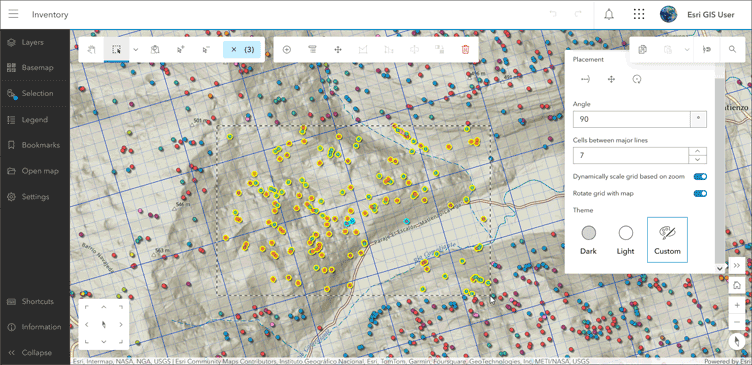Screen dimensions: 752x365
Task: Edit Cells between major lines field
Action: pyautogui.click(x=632, y=155)
